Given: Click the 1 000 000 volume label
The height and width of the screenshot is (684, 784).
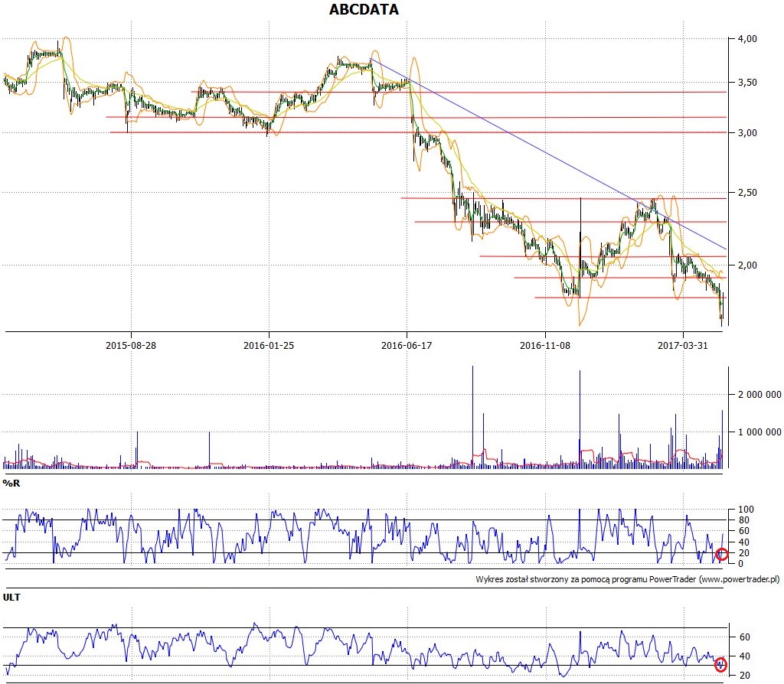Looking at the screenshot, I should [759, 432].
